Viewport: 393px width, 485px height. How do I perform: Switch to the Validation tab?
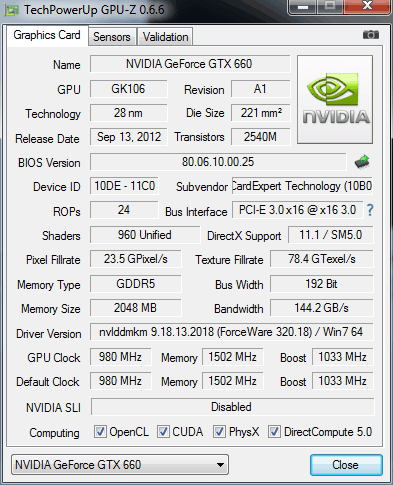coord(165,37)
